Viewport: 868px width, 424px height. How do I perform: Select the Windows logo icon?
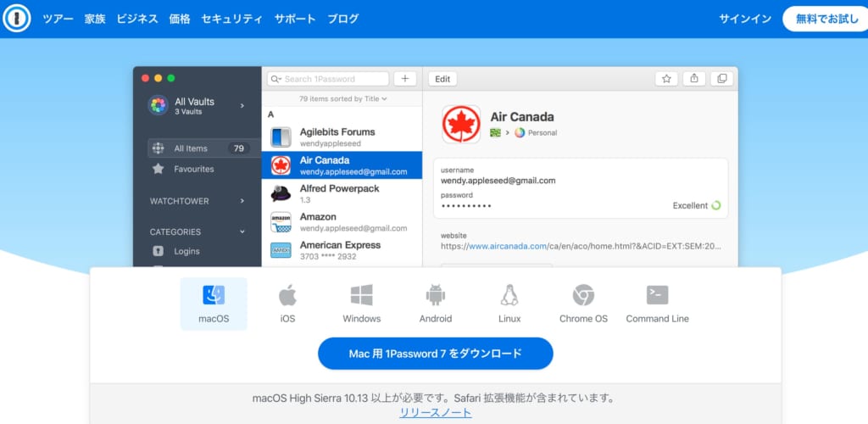coord(361,296)
